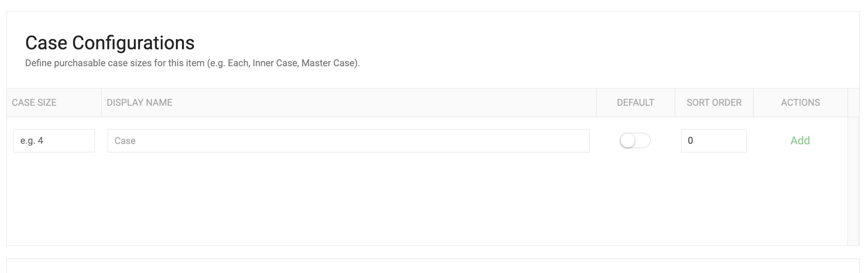The image size is (868, 273).
Task: Click the Display Name 'Case' text field
Action: click(348, 140)
